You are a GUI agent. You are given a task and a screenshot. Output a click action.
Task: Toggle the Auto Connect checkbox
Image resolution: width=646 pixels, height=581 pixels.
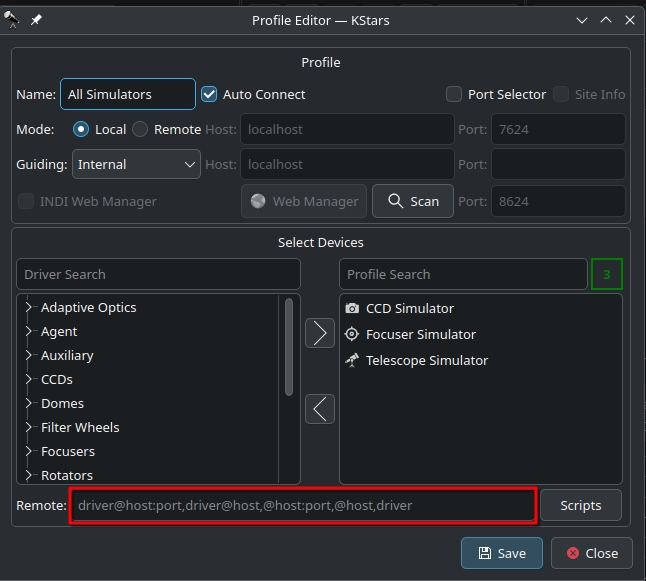click(209, 94)
